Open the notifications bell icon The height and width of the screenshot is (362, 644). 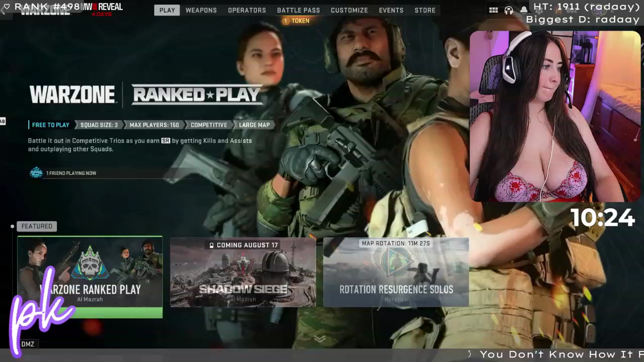pos(524,10)
